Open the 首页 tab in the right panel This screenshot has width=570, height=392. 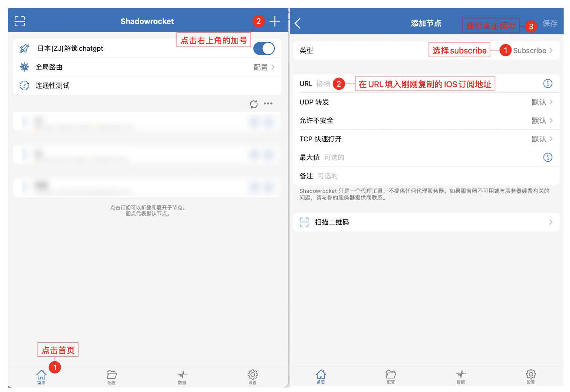321,377
